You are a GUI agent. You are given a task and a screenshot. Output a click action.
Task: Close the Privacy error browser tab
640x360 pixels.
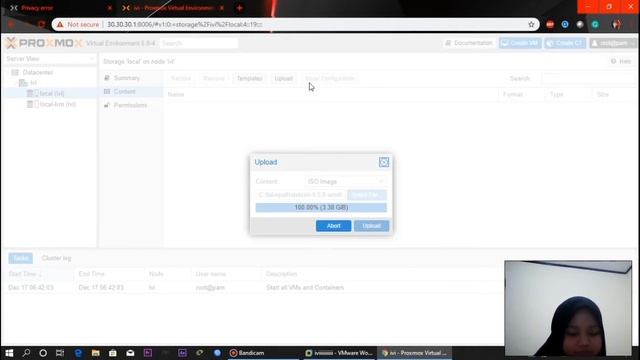(x=109, y=8)
